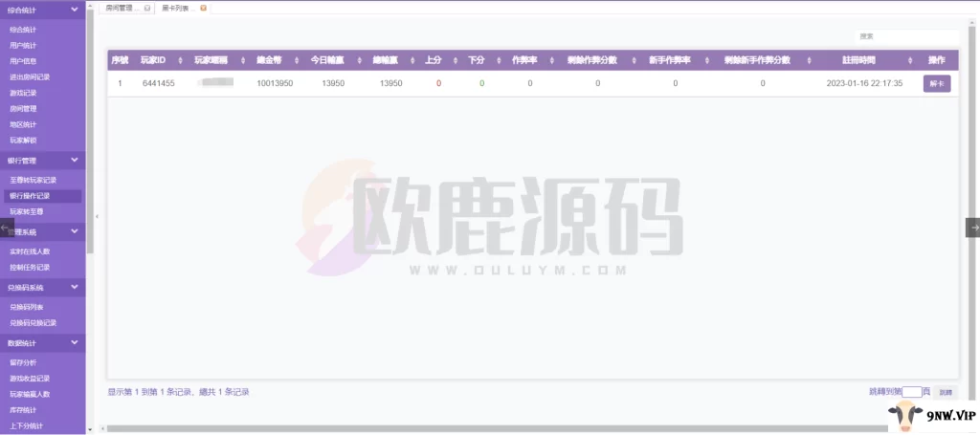Select the 黑卡列表 tab
Viewport: 980px width, 435px height.
coord(182,8)
